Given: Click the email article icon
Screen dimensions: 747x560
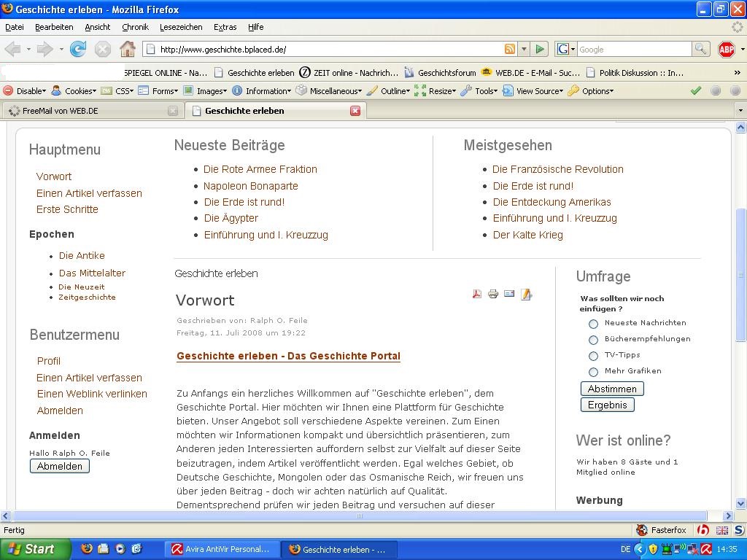Looking at the screenshot, I should point(509,294).
